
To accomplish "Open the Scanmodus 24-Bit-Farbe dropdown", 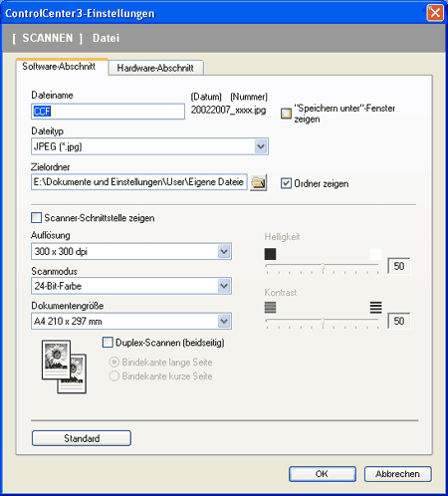I will click(x=224, y=286).
